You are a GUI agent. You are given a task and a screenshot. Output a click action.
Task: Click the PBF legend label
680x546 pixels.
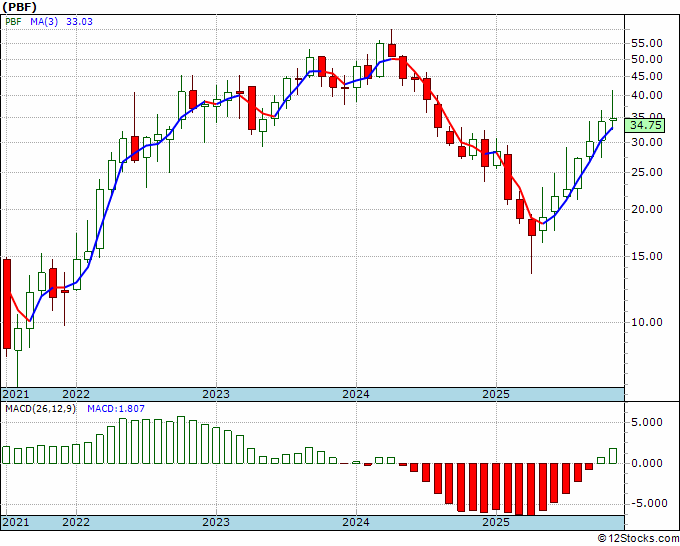point(13,21)
